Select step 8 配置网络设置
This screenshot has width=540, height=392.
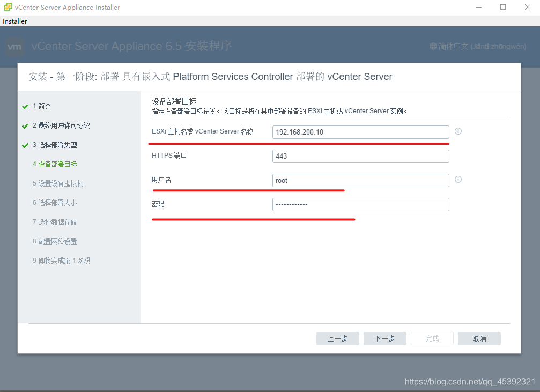pos(55,241)
